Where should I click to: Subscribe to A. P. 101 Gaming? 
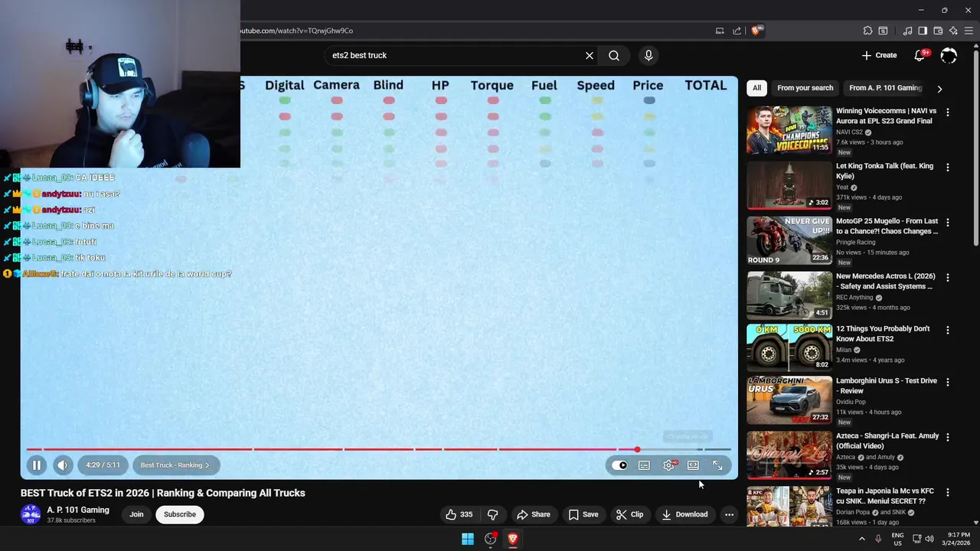[180, 514]
